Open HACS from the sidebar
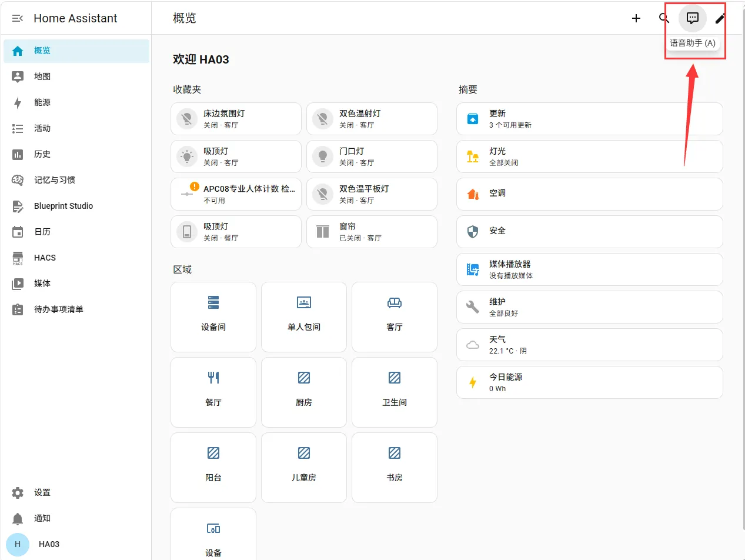745x560 pixels. coord(76,258)
